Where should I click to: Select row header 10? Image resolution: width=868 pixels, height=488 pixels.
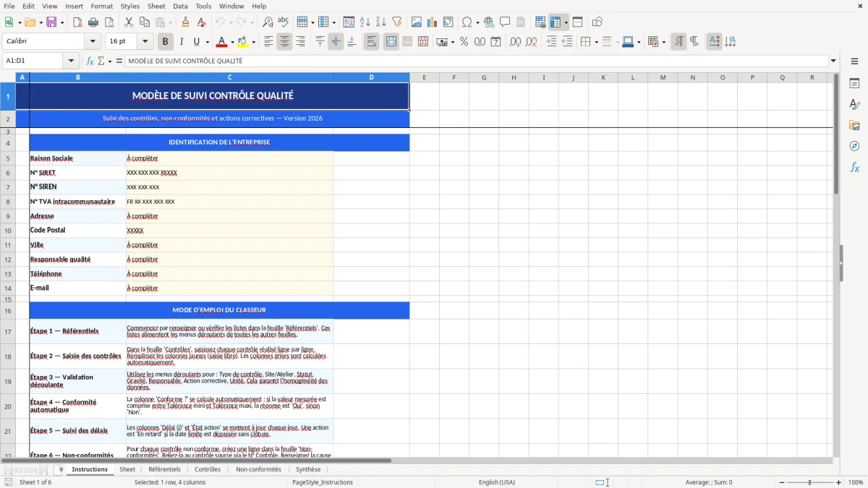tap(8, 231)
